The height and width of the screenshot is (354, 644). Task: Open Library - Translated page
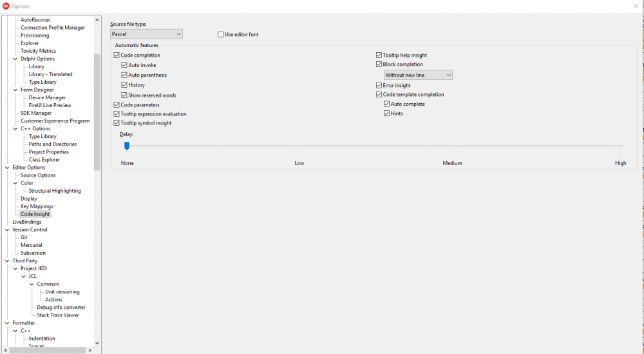pyautogui.click(x=50, y=74)
